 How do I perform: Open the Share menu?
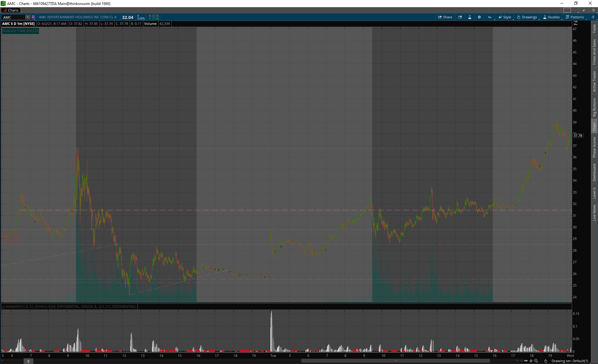pos(445,17)
